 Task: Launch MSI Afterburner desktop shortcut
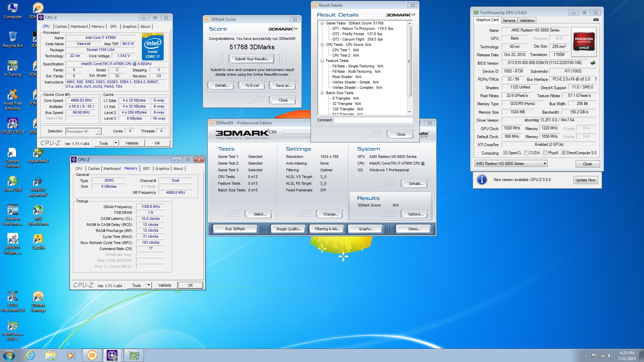[x=38, y=215]
